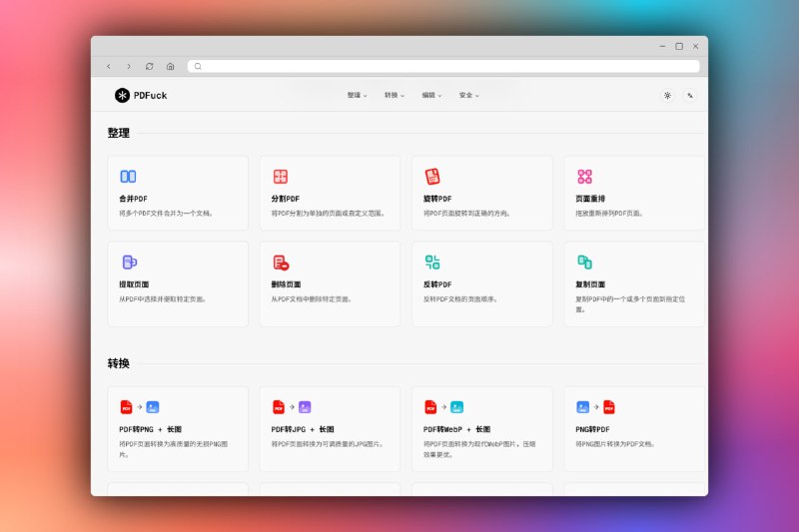Click the 页面重排 reorder icon
Image resolution: width=799 pixels, height=532 pixels.
584,176
